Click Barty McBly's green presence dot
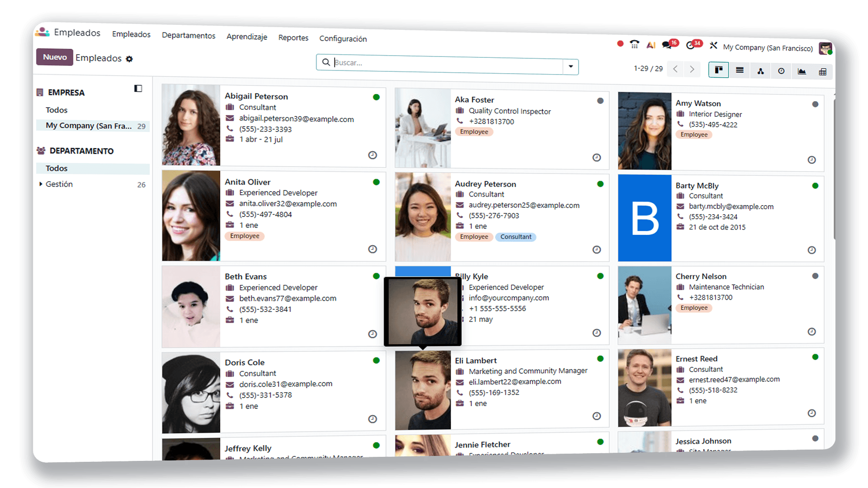 [x=815, y=186]
